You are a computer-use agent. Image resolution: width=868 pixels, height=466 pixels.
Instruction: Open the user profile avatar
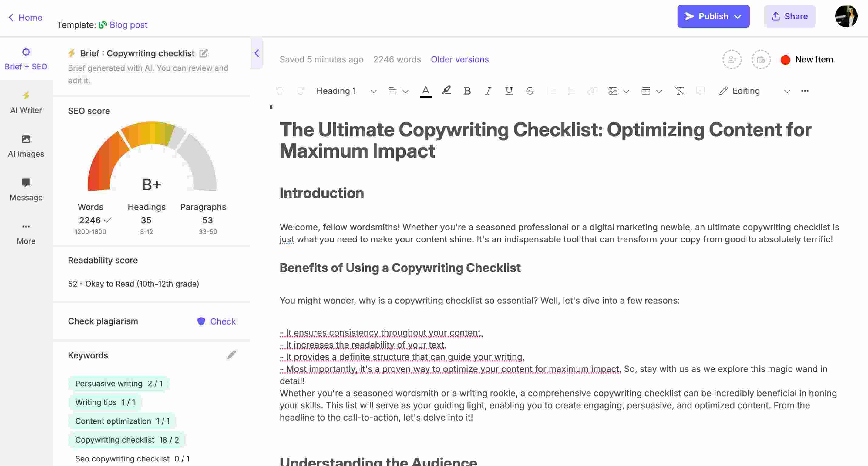[846, 16]
